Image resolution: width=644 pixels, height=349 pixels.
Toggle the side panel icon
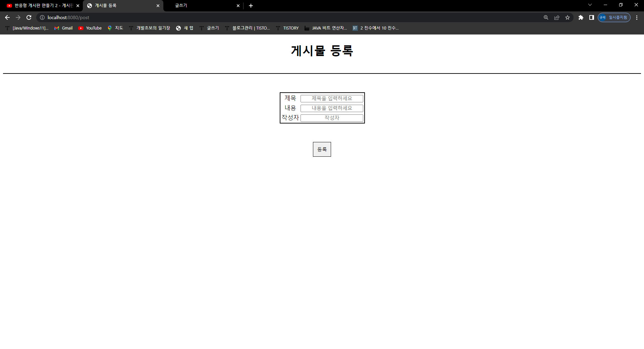point(592,17)
